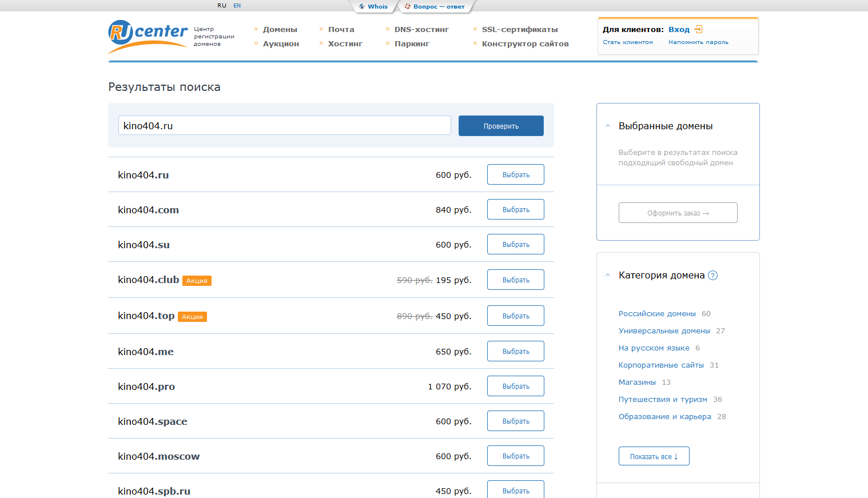Select kino404.moscow with Выбрать button
The width and height of the screenshot is (868, 498).
[516, 456]
